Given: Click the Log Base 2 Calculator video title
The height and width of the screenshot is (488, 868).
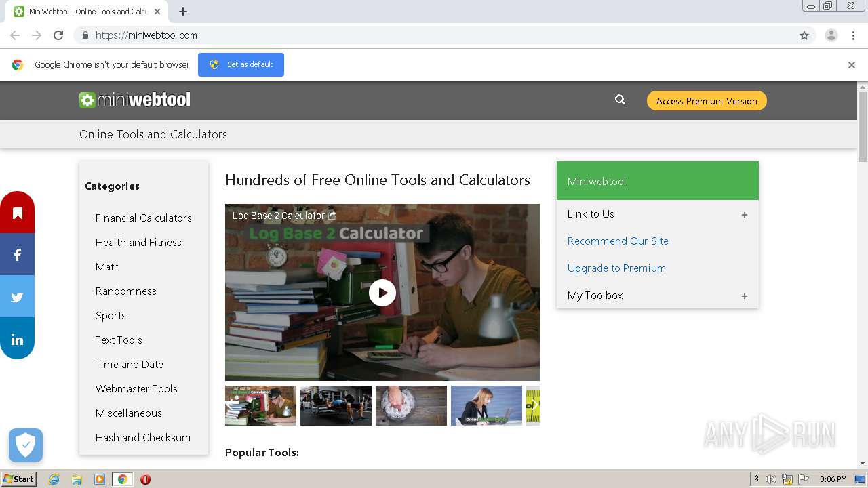Looking at the screenshot, I should [x=278, y=216].
